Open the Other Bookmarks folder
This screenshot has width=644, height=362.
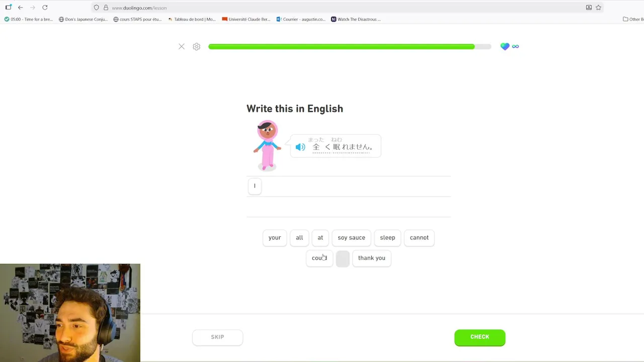(633, 19)
